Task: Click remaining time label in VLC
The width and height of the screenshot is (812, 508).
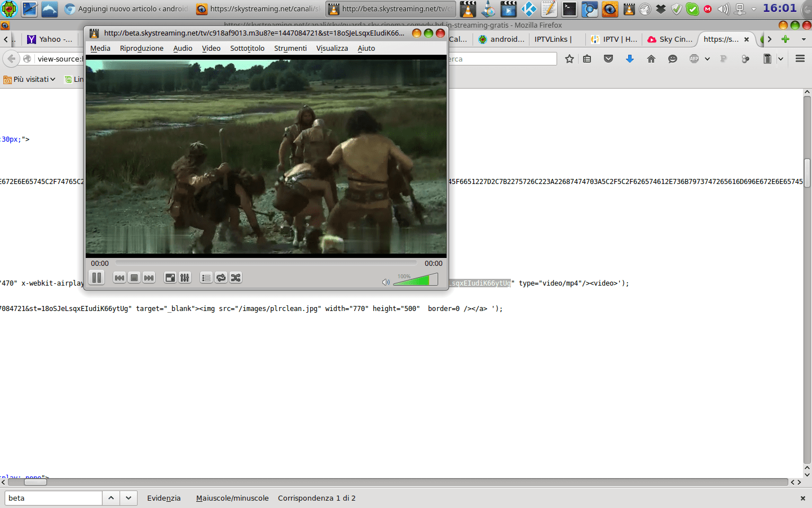Action: coord(434,264)
